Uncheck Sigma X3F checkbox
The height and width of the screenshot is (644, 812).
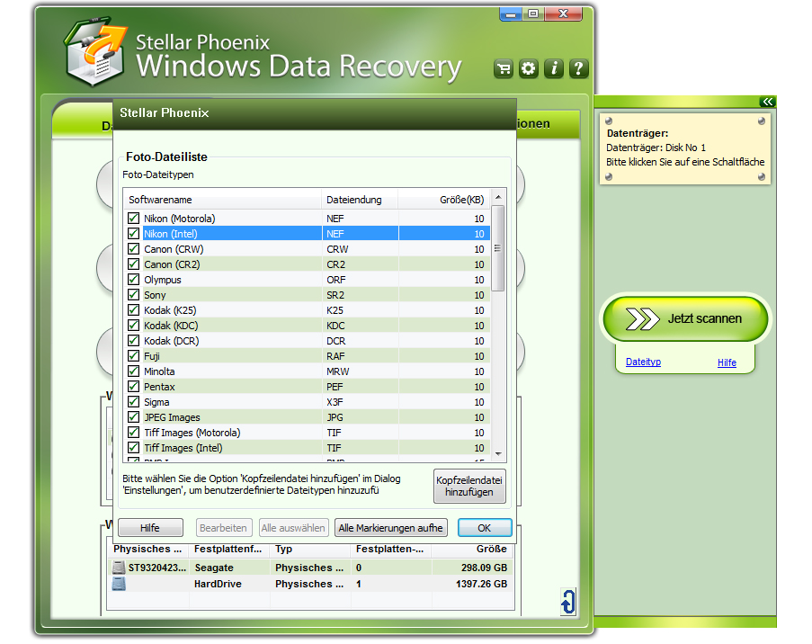click(134, 401)
